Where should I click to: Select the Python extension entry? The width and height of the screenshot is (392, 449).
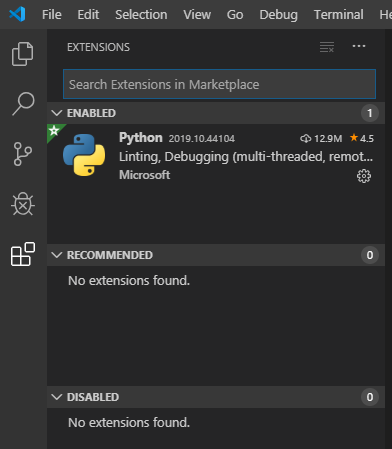coord(216,156)
